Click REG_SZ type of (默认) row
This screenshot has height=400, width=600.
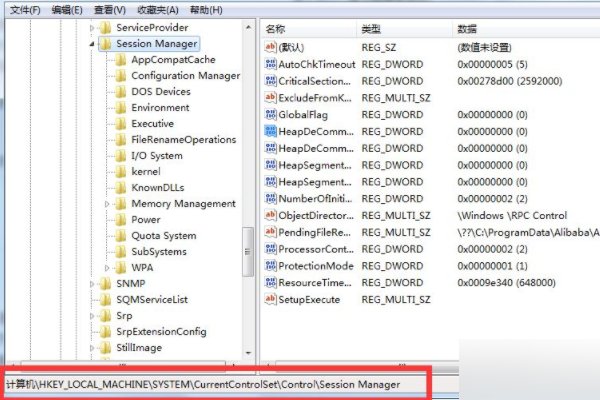[379, 47]
